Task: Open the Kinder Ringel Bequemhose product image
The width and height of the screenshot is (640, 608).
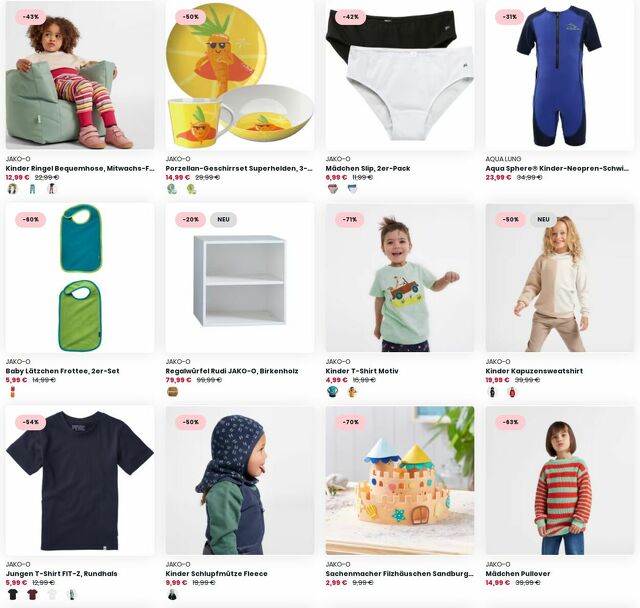Action: click(80, 75)
